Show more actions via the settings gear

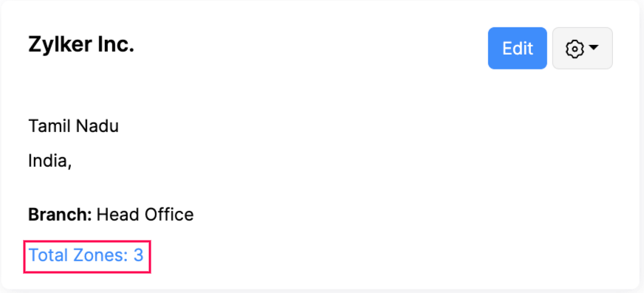tap(583, 49)
